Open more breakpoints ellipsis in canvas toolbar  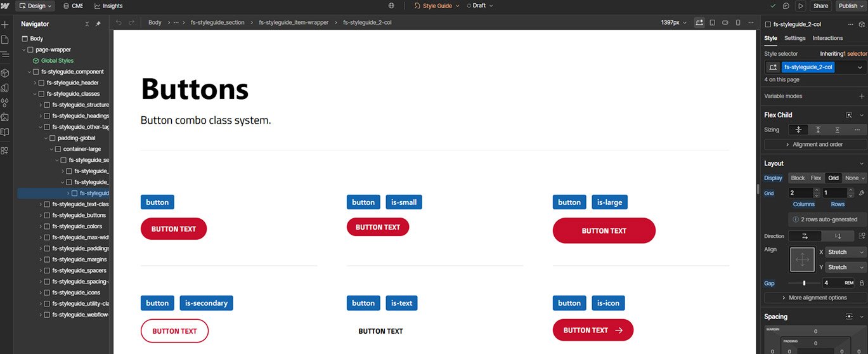(752, 22)
